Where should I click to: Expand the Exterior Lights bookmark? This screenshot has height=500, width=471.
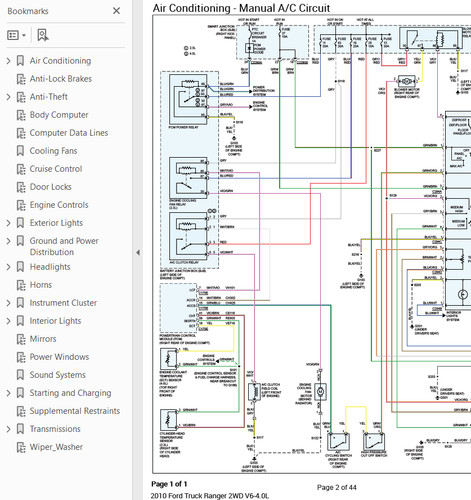tap(8, 223)
